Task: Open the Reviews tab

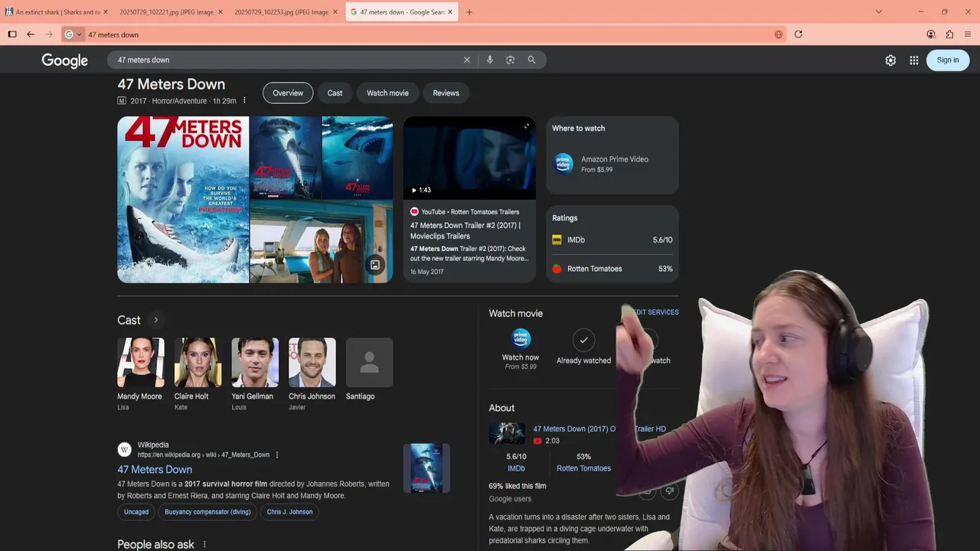Action: pyautogui.click(x=446, y=93)
